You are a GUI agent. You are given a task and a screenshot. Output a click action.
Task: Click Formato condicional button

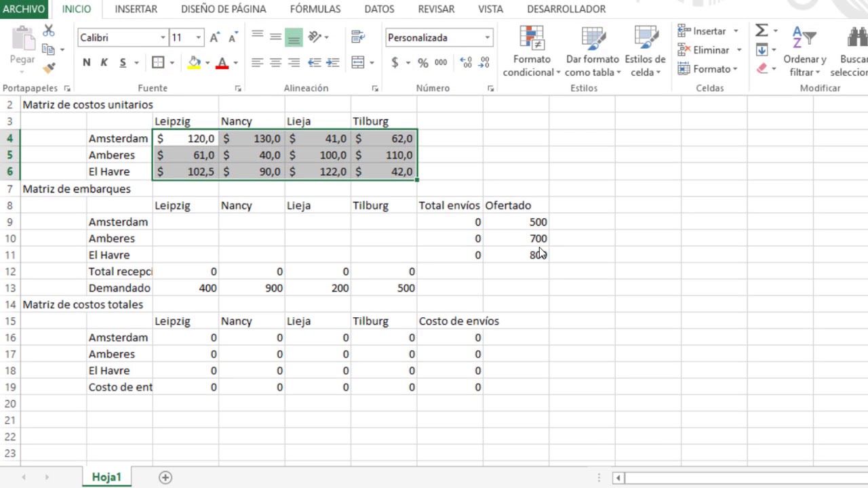click(532, 52)
